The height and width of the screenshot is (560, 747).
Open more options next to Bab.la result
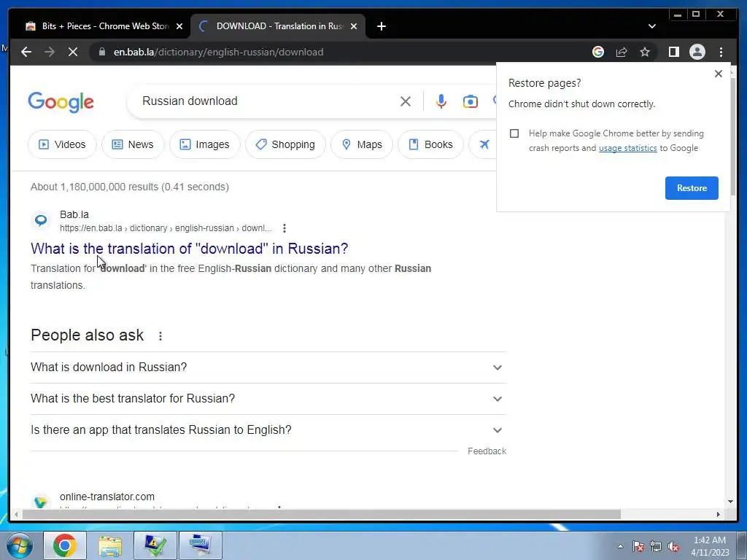285,228
